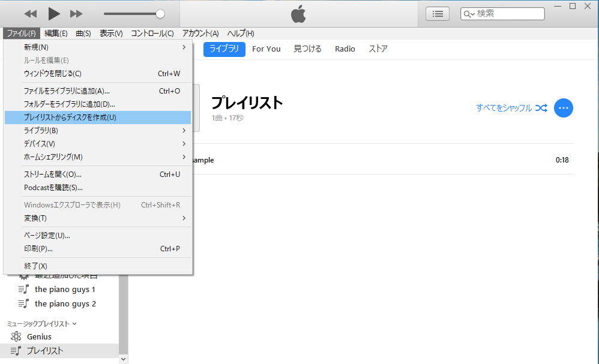The height and width of the screenshot is (364, 599).
Task: Click the ミュージックプレイリスト section header
Action: (x=38, y=324)
